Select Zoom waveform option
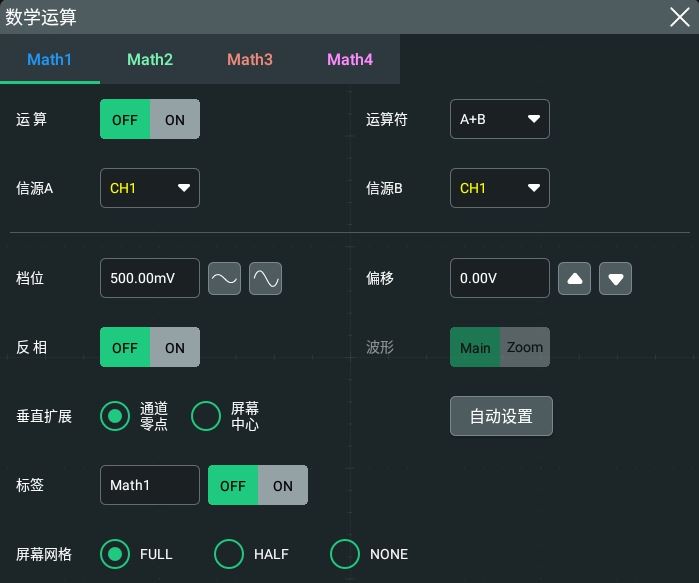Screen dimensions: 699x583 coord(525,347)
